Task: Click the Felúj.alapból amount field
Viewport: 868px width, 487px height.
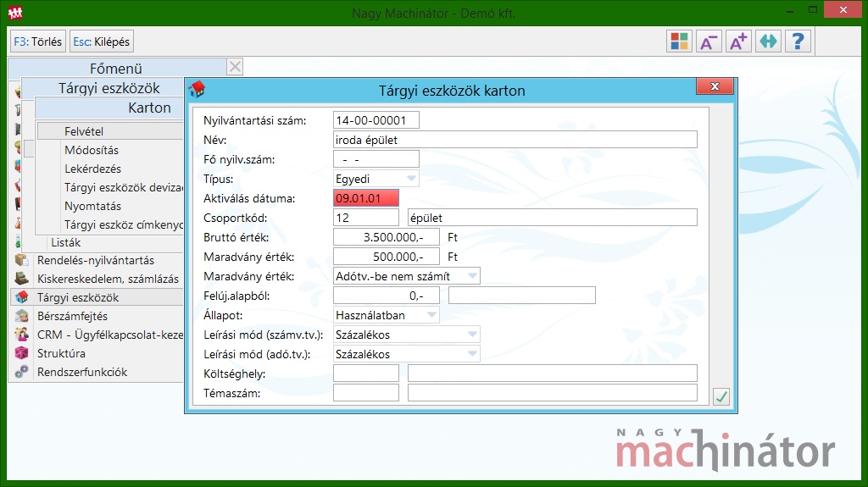Action: pos(387,296)
